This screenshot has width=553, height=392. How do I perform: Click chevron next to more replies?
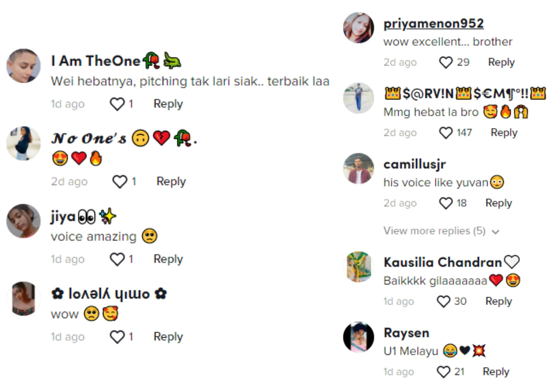click(496, 232)
